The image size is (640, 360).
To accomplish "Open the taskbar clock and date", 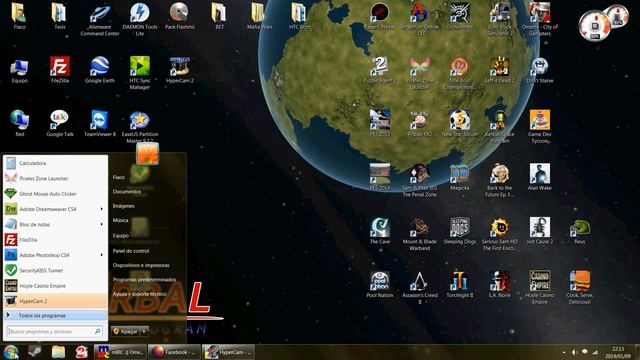I will 618,352.
